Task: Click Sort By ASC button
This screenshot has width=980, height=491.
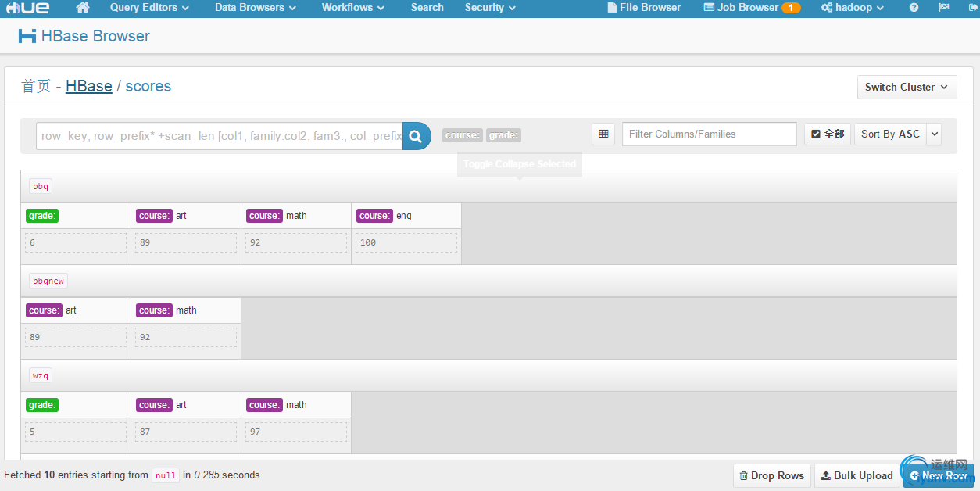Action: (890, 134)
